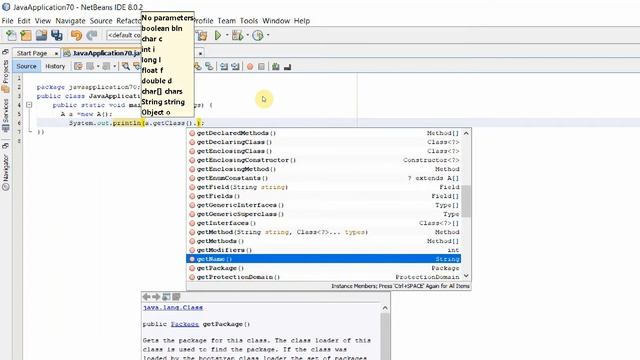Click the Undo toolbar icon

[76, 36]
